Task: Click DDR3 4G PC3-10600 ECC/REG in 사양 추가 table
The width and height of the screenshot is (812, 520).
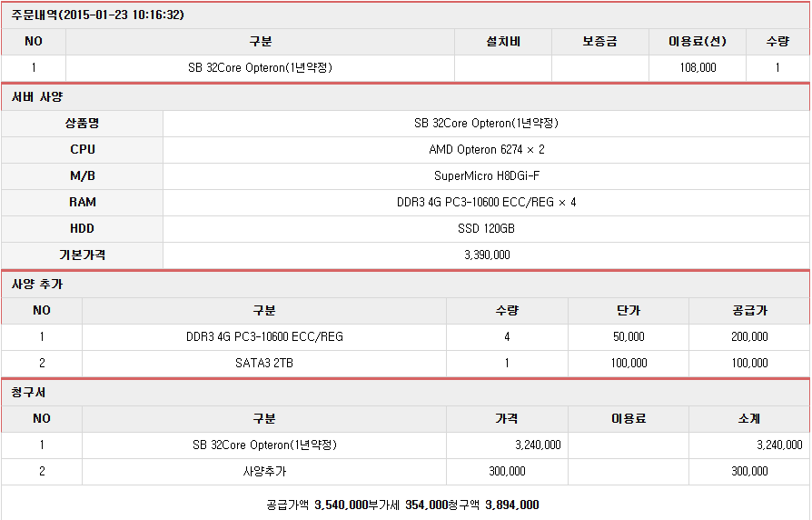Action: [264, 337]
